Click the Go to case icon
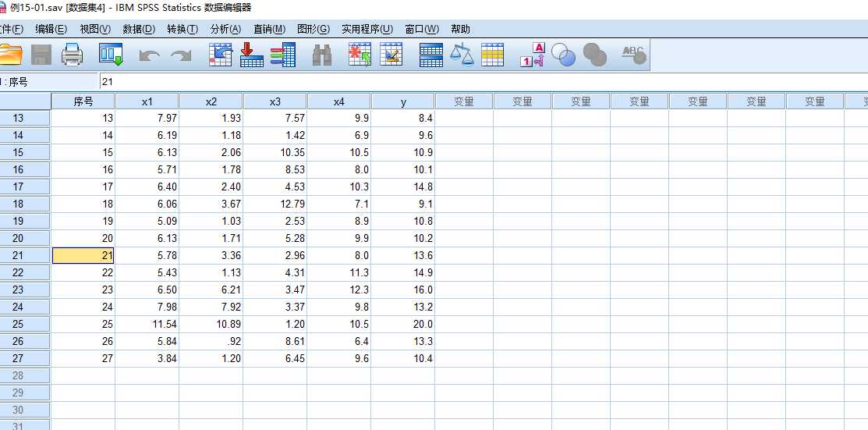This screenshot has width=868, height=430. click(221, 55)
